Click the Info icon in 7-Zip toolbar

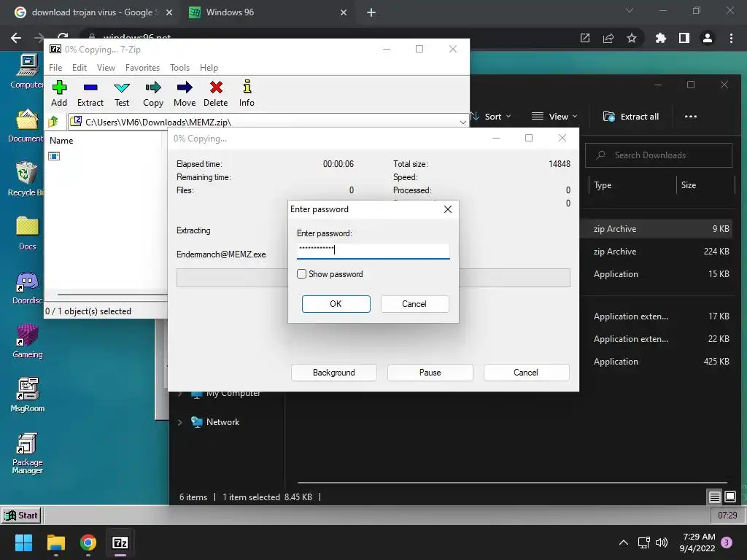coord(247,87)
